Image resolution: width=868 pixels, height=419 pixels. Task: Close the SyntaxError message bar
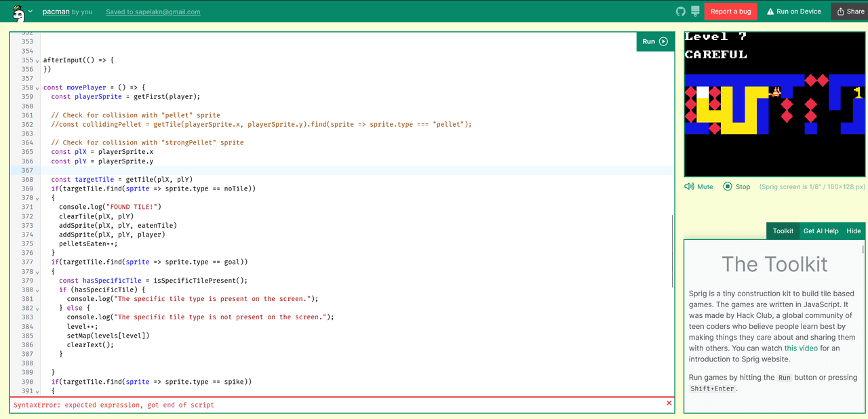pyautogui.click(x=669, y=403)
